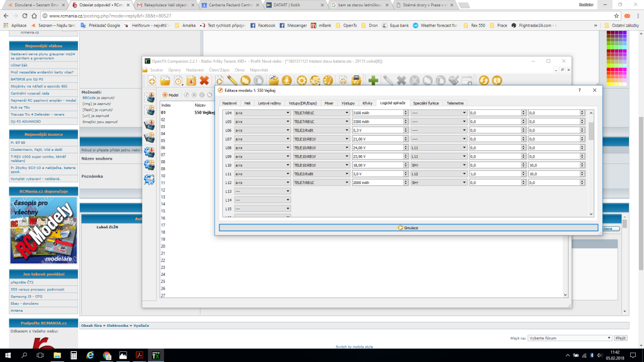Click the yellow pencil edit icon
The width and height of the screenshot is (644, 362).
[x=232, y=80]
